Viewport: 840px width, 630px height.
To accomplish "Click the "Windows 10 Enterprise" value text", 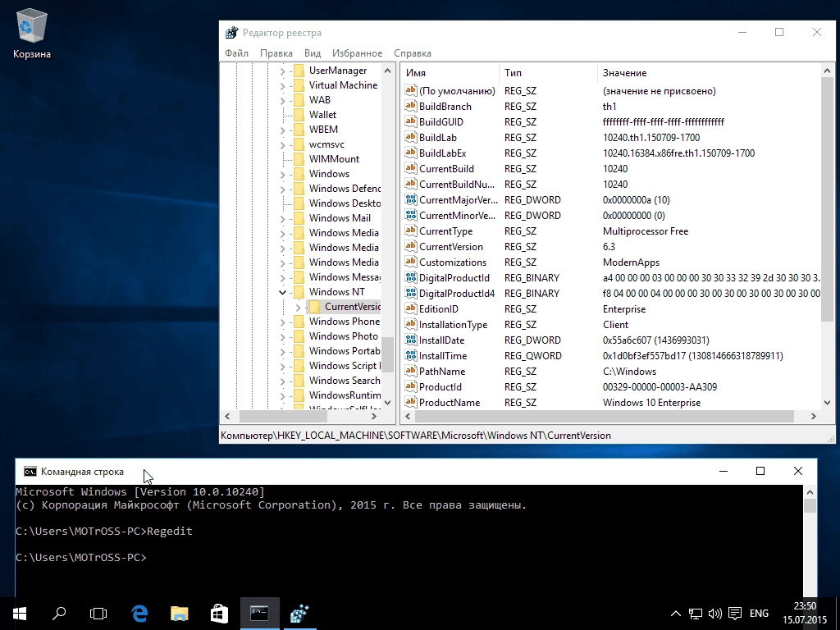I will pos(651,402).
